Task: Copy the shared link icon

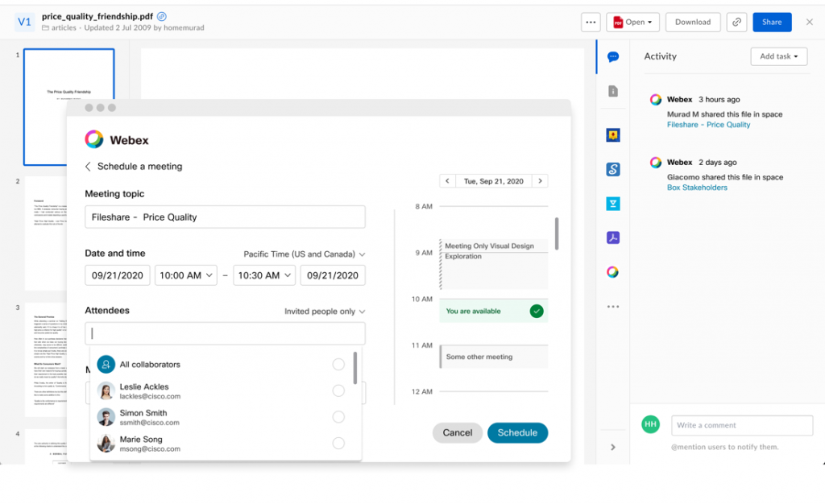Action: pos(736,22)
